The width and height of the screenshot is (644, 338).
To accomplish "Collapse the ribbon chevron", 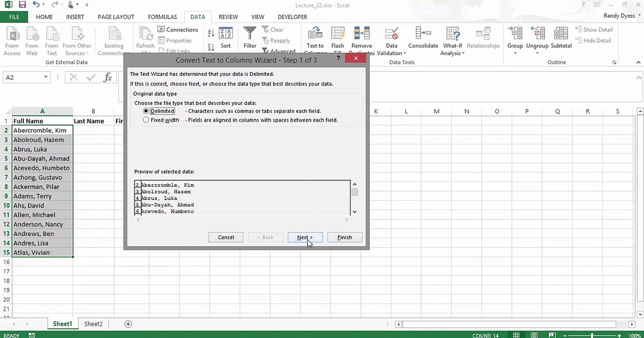I will click(x=638, y=62).
